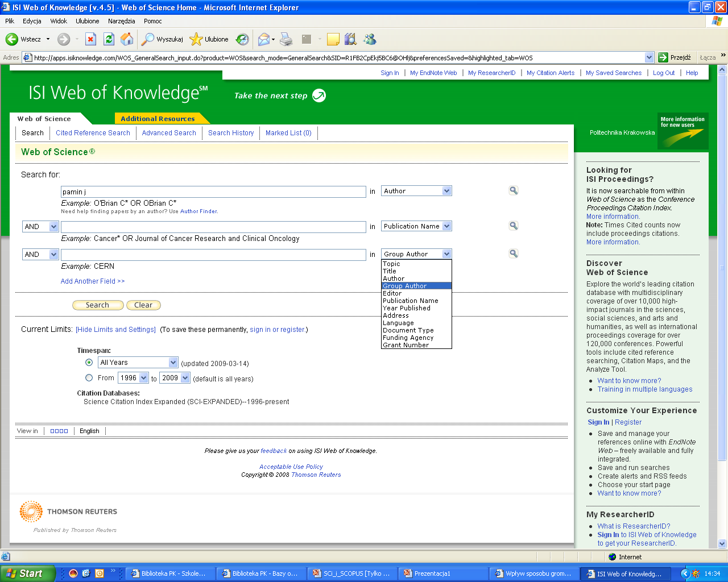Open the Research book icon in toolbar
728x582 pixels.
point(350,39)
